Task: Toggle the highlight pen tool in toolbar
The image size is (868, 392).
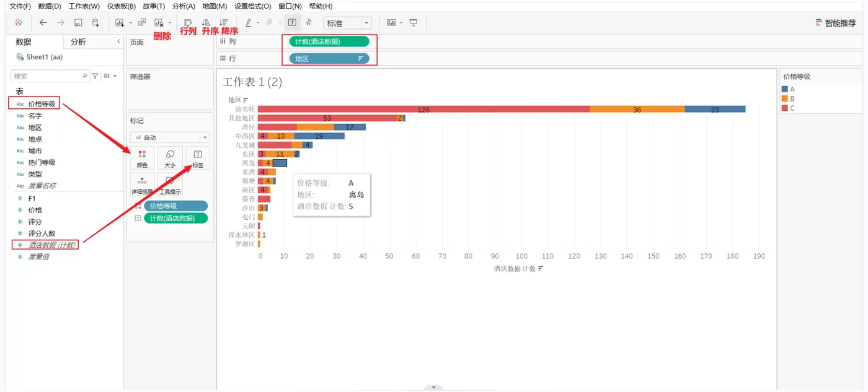Action: (247, 22)
